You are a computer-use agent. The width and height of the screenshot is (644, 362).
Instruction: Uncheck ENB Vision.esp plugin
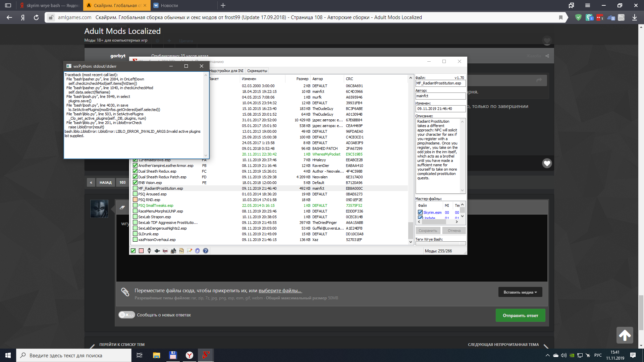pyautogui.click(x=135, y=183)
